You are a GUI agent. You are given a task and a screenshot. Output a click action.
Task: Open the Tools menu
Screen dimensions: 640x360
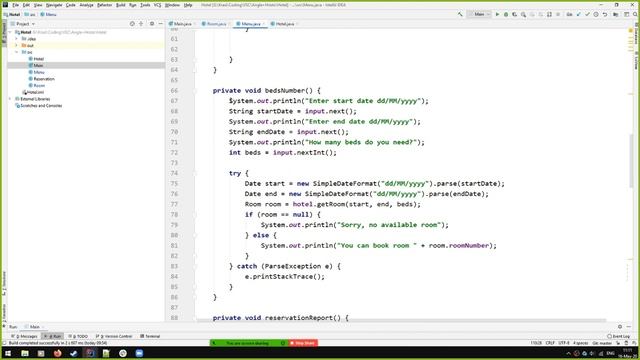click(x=145, y=5)
